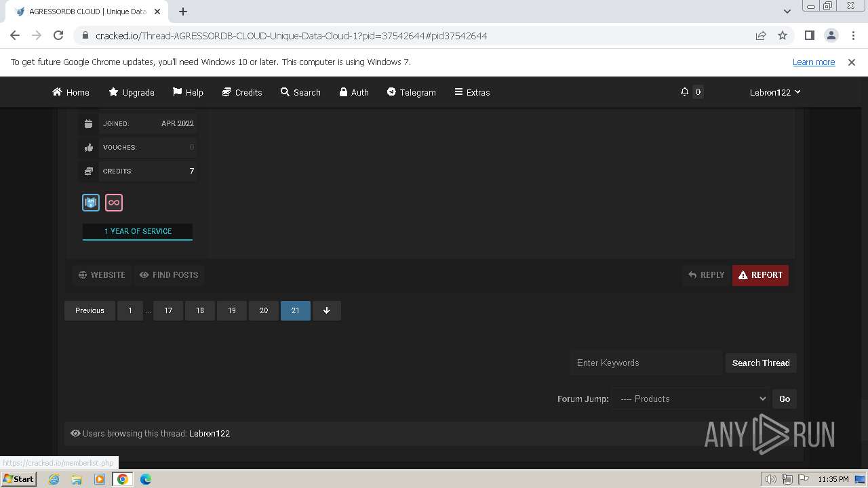Expand the Lebron122 user menu
Image resolution: width=868 pixels, height=488 pixels.
click(x=775, y=92)
